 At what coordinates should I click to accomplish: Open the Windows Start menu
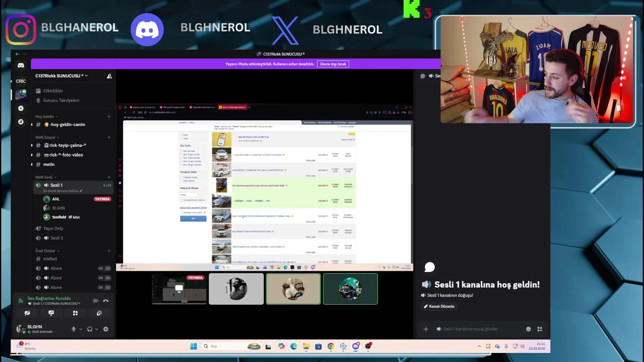(x=193, y=346)
